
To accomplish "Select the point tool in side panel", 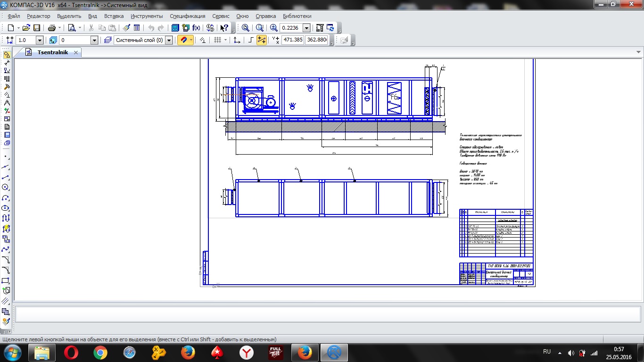I will (x=6, y=156).
